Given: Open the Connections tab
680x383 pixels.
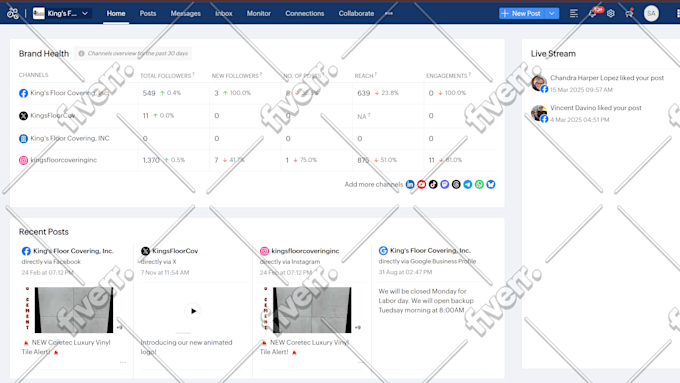Looking at the screenshot, I should [304, 13].
